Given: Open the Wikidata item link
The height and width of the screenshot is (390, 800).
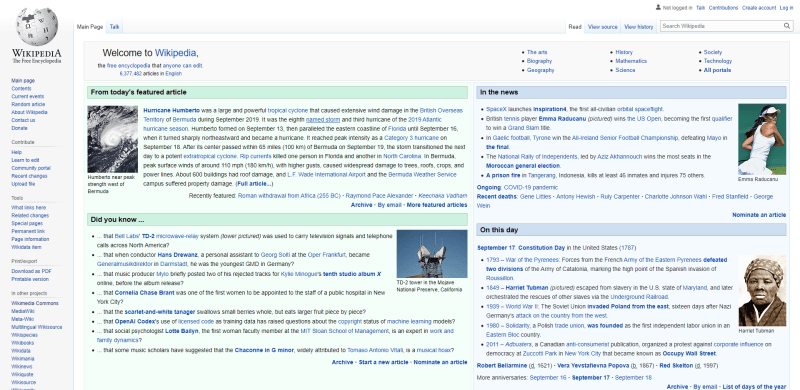Looking at the screenshot, I should 26,247.
